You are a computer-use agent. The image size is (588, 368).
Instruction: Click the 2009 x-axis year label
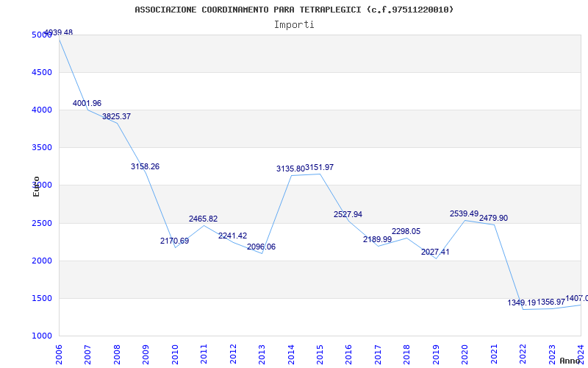pyautogui.click(x=146, y=355)
